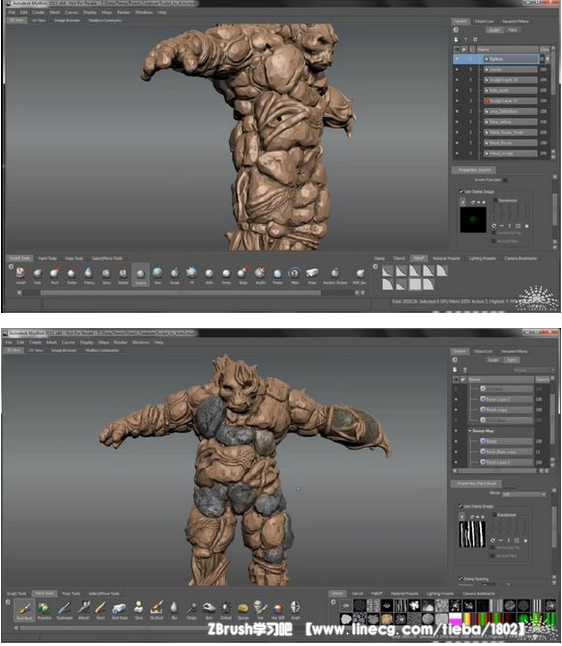Screen dimensions: 562x646
Task: Select Freeze tool in upper window
Action: coord(278,274)
